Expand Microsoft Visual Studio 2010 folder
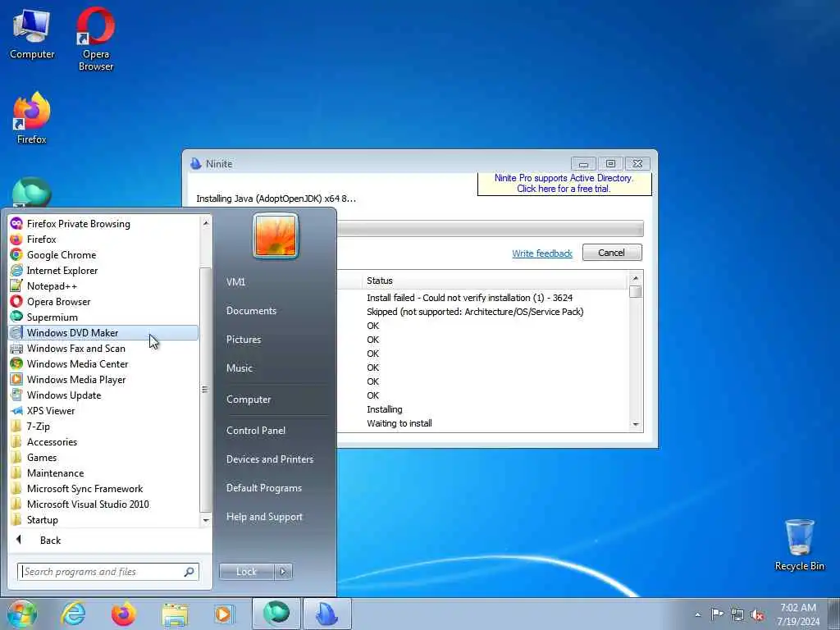 pyautogui.click(x=103, y=504)
